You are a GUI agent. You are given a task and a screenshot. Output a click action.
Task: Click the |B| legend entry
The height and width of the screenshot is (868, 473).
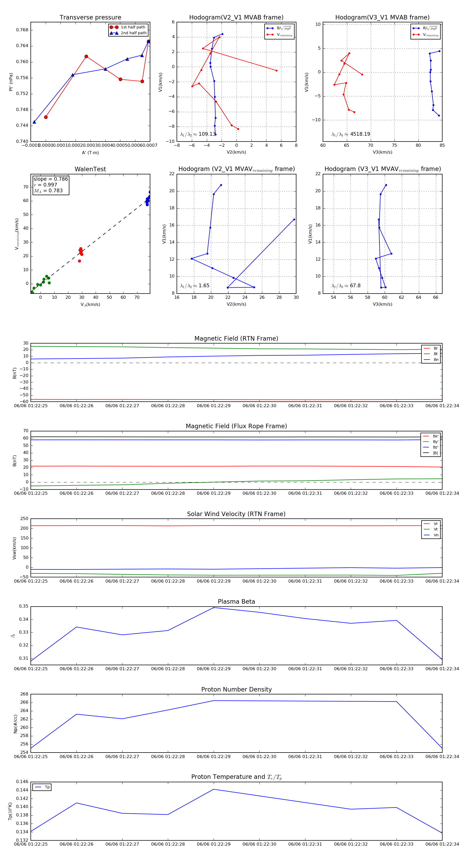(x=431, y=453)
